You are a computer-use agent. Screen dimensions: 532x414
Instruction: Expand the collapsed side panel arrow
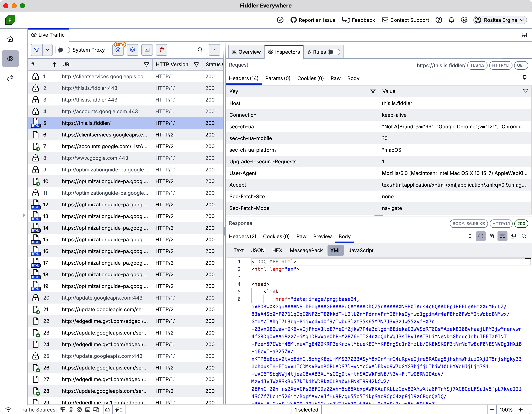24,215
